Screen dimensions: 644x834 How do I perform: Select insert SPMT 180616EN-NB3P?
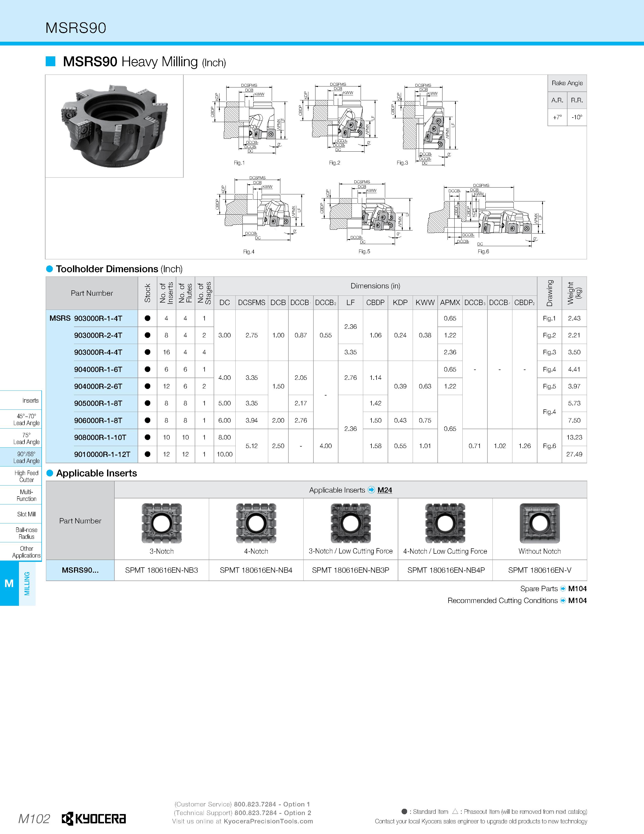(x=351, y=570)
